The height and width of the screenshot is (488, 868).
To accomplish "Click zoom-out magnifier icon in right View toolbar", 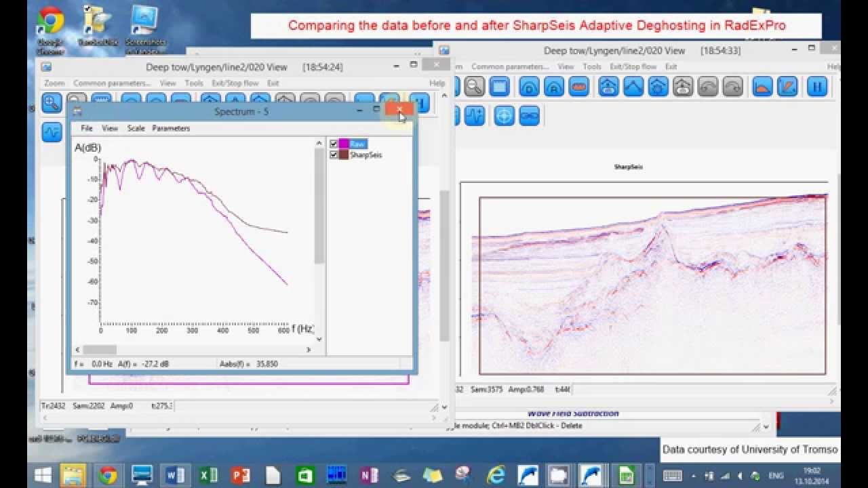I will [x=474, y=87].
